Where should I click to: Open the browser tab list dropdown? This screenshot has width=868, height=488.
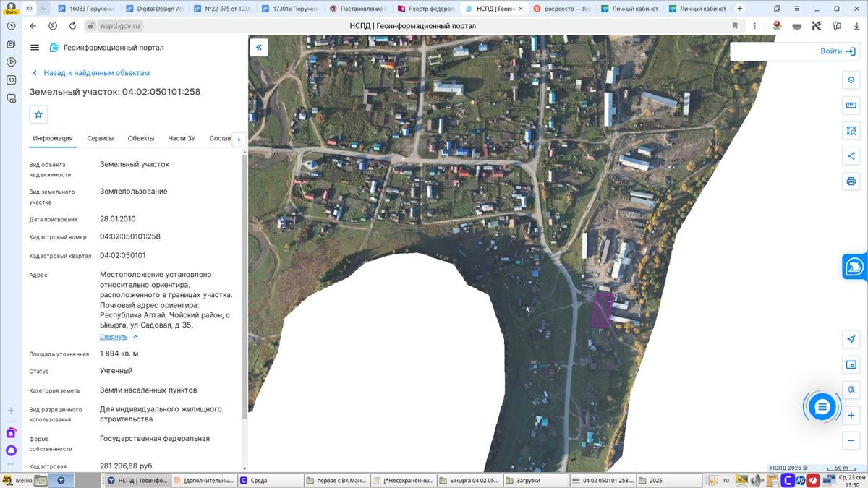[45, 8]
